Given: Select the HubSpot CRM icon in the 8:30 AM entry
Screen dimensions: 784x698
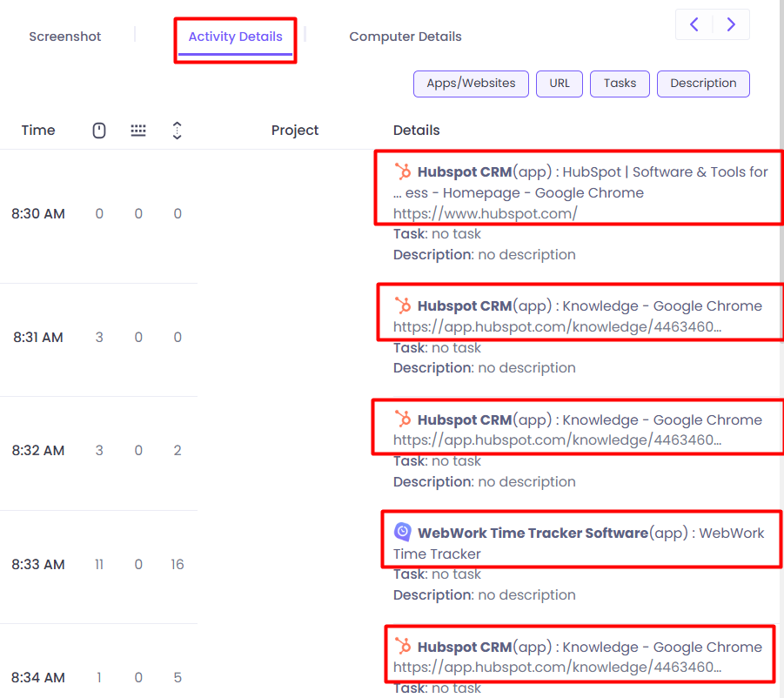Looking at the screenshot, I should (x=403, y=171).
